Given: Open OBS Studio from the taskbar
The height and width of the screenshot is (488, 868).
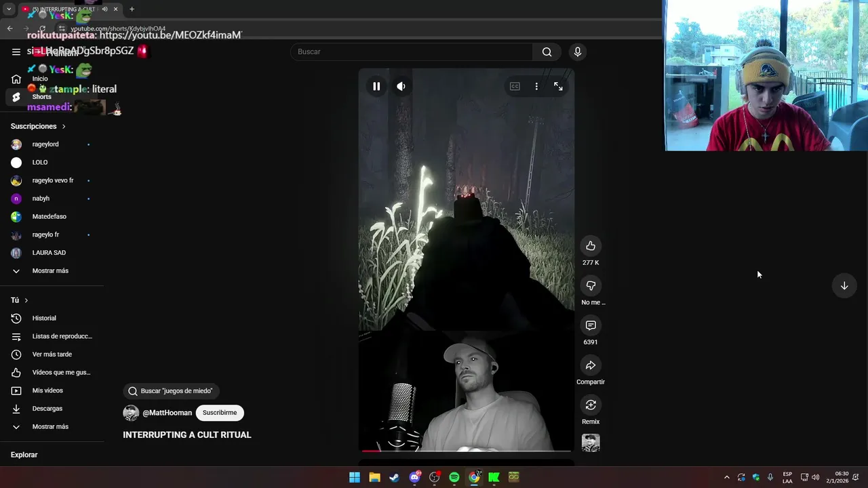Looking at the screenshot, I should click(434, 477).
